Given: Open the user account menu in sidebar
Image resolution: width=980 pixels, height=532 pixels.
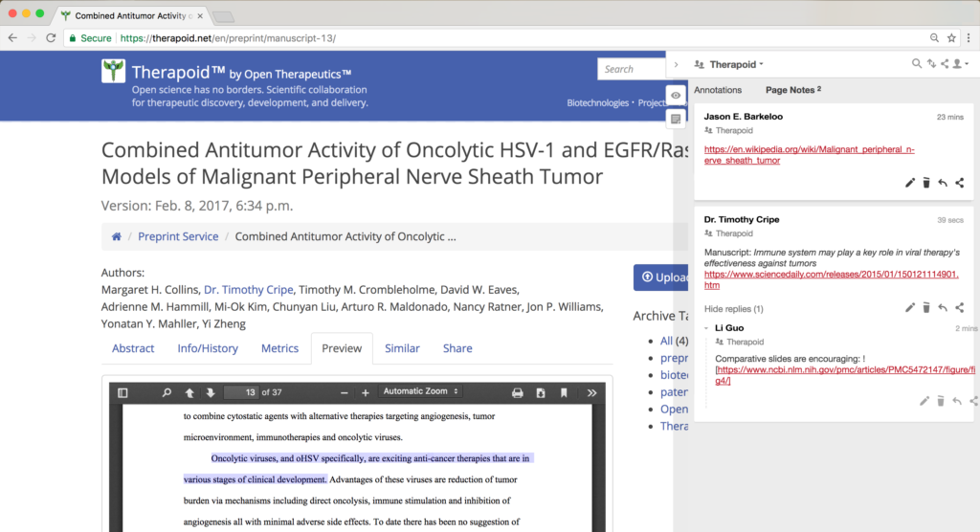Looking at the screenshot, I should 960,64.
